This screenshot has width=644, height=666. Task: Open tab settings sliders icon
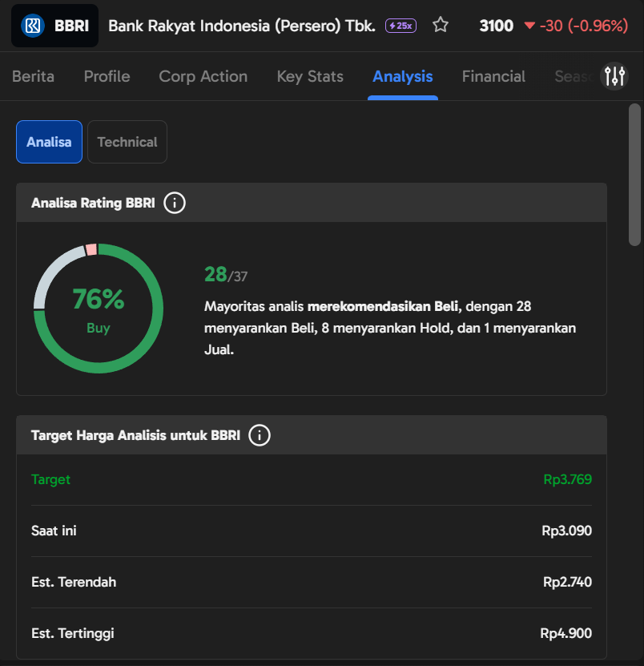[x=614, y=76]
